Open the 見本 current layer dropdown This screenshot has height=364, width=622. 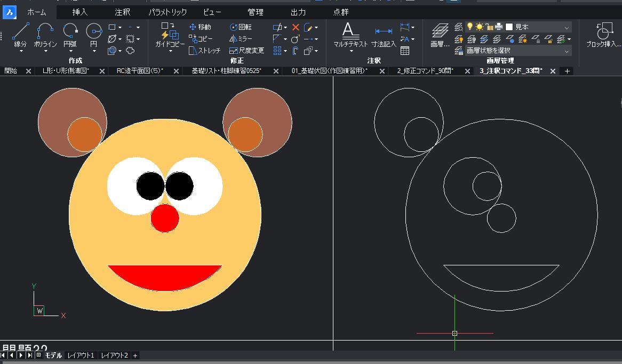point(567,27)
